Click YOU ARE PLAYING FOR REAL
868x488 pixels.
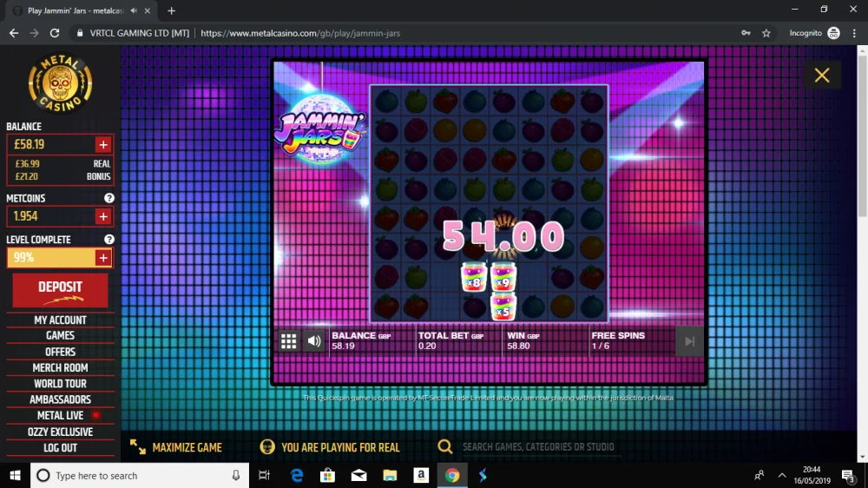pos(340,447)
